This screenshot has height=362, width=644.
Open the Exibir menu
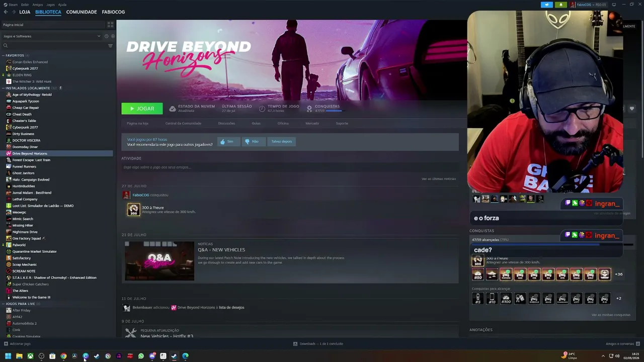[25, 5]
